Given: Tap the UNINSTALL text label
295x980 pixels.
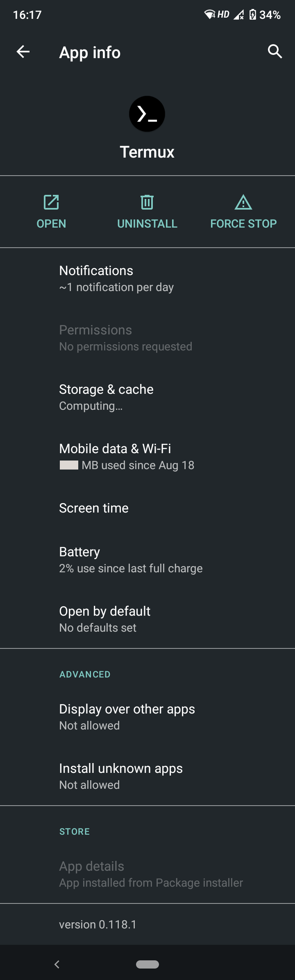Looking at the screenshot, I should [147, 224].
